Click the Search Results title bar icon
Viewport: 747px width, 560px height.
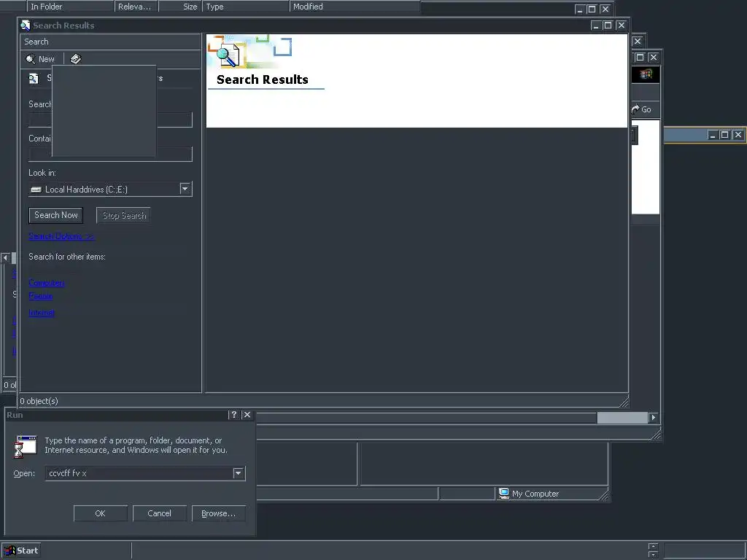pyautogui.click(x=26, y=26)
